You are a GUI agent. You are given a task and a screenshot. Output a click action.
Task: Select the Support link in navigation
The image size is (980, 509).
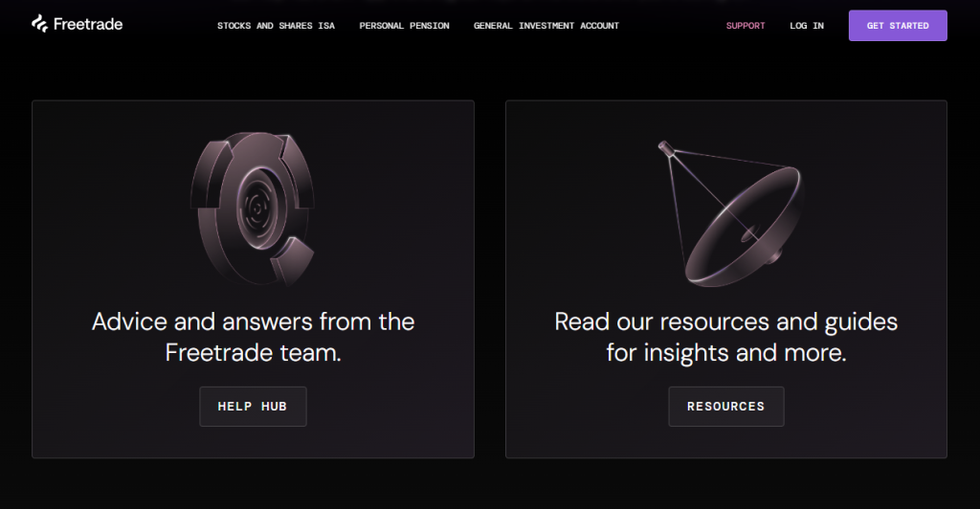coord(746,26)
